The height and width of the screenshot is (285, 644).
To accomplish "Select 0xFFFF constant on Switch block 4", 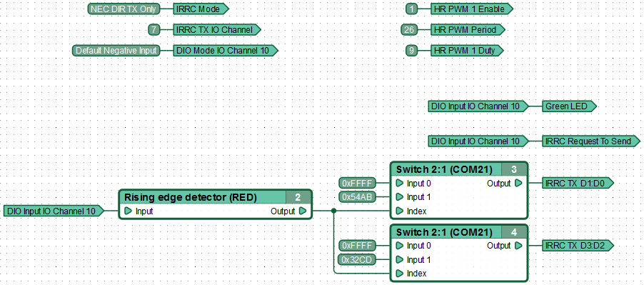I will click(357, 246).
